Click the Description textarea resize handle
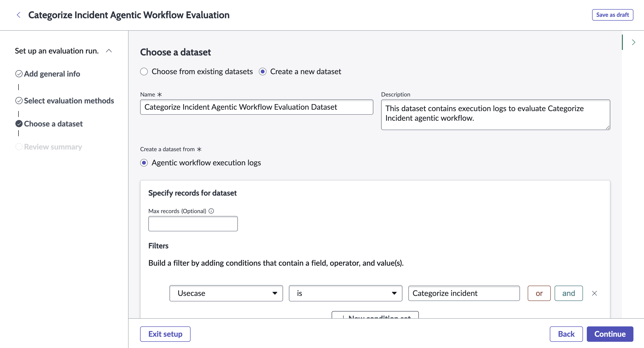Screen dimensions: 644x348 (607, 127)
